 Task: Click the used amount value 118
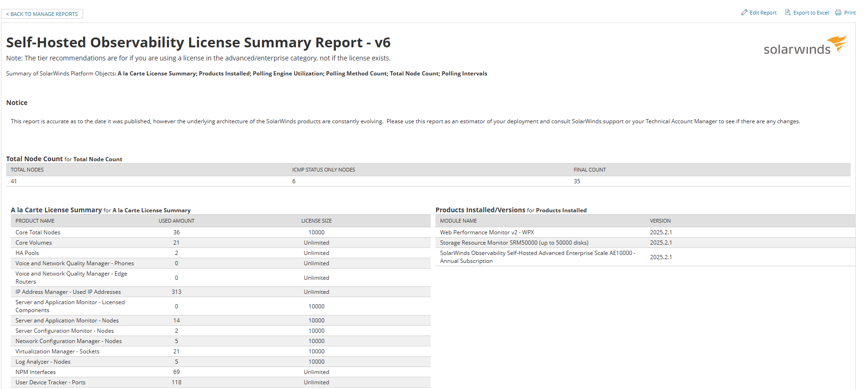click(x=176, y=382)
